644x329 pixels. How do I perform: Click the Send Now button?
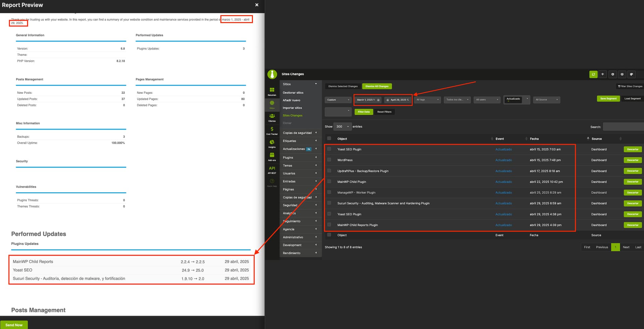(x=14, y=325)
